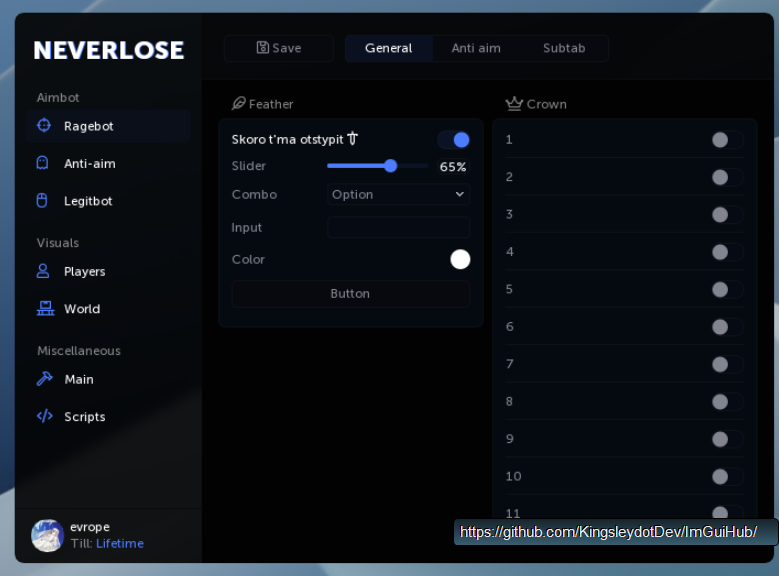Enable toggle for Crown row 7
The width and height of the screenshot is (779, 576).
click(x=727, y=364)
